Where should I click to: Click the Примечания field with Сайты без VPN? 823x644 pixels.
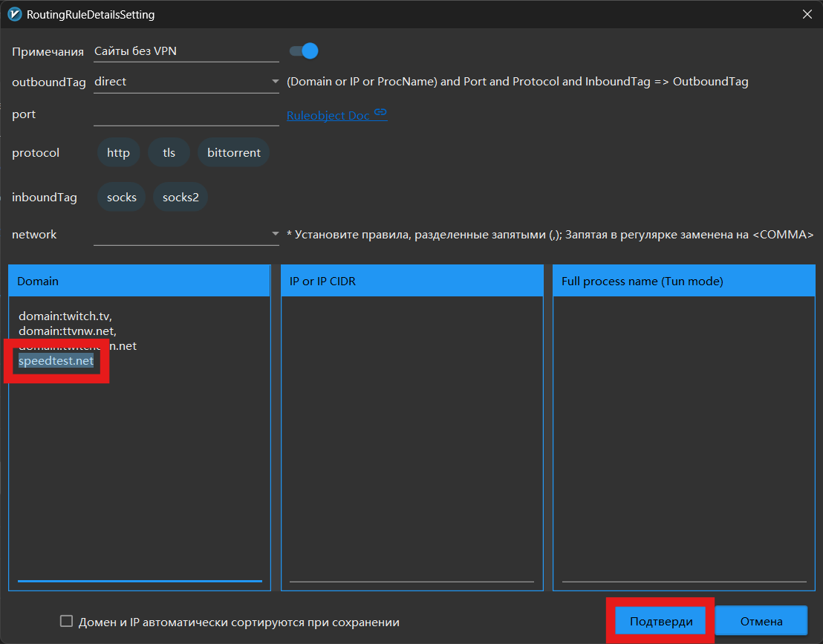click(186, 51)
